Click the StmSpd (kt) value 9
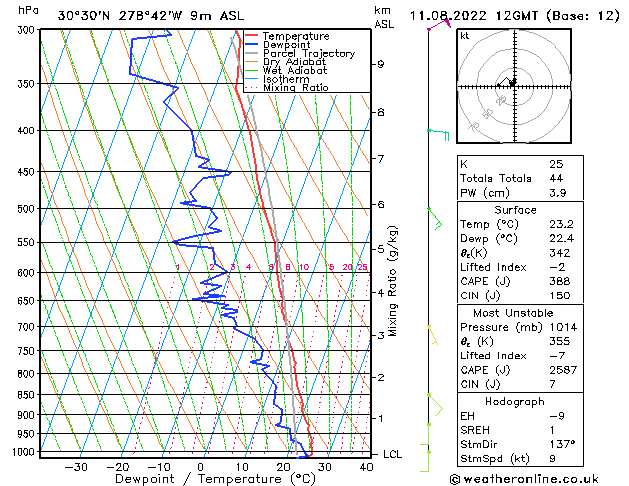Image resolution: width=629 pixels, height=486 pixels. pyautogui.click(x=553, y=458)
